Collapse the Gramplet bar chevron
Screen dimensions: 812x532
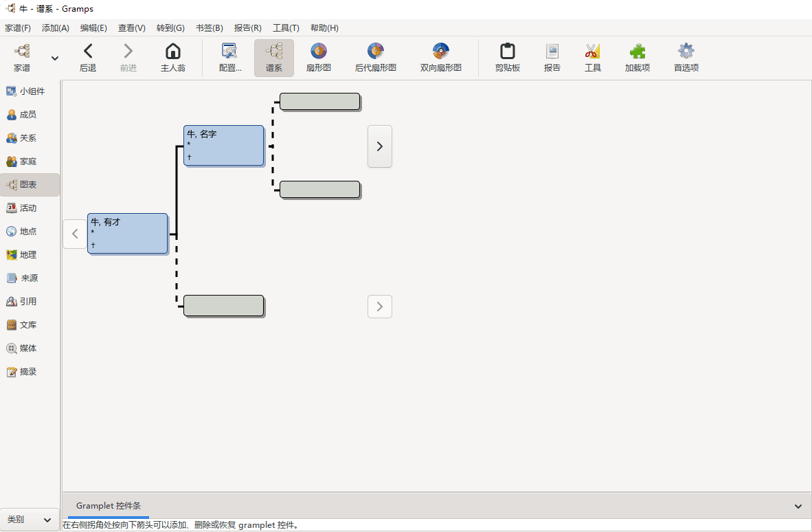click(798, 507)
